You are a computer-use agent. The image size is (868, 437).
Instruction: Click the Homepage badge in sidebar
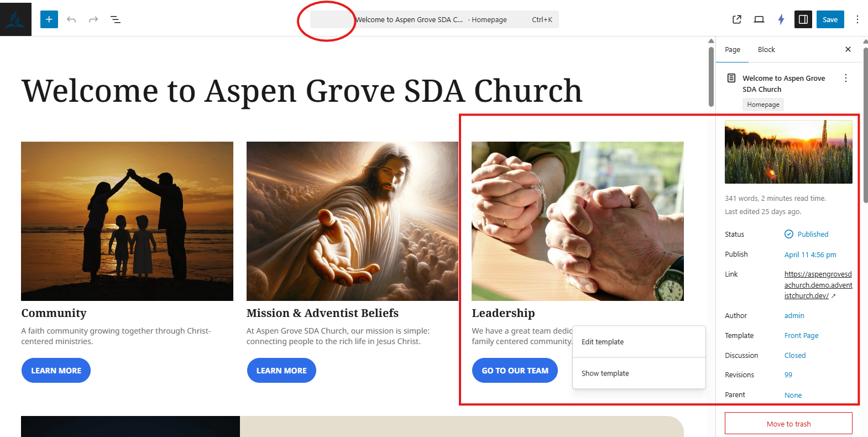tap(763, 105)
